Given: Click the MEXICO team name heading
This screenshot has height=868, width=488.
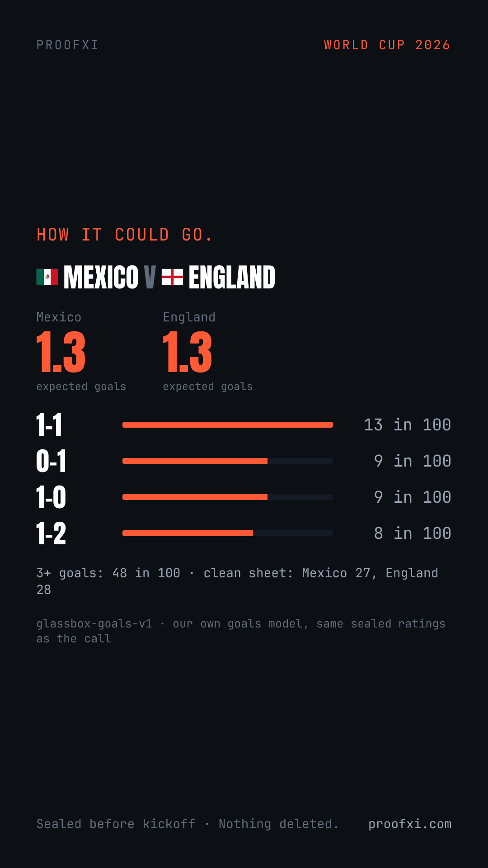Looking at the screenshot, I should 101,277.
